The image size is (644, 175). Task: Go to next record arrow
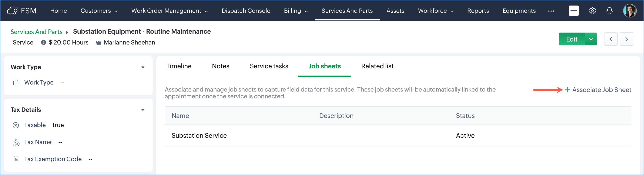pos(626,39)
